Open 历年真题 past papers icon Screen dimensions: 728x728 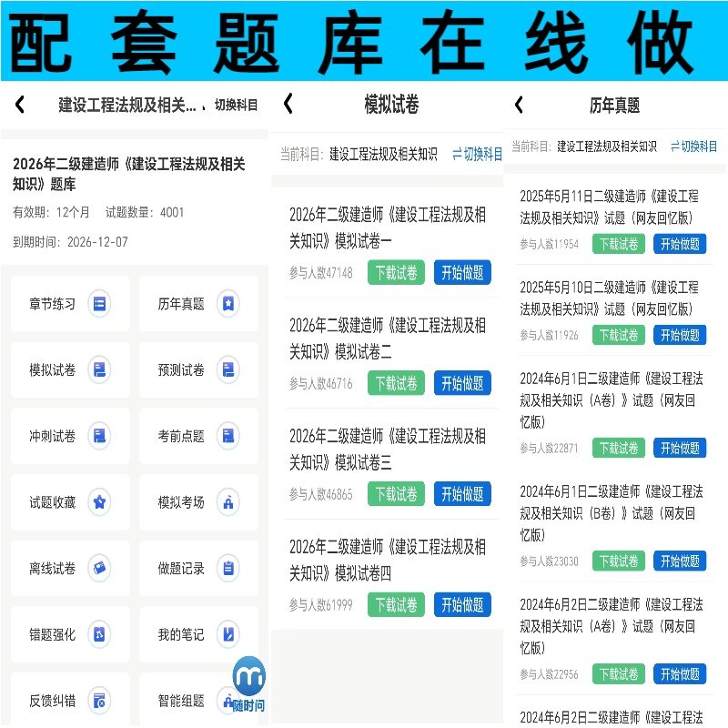pyautogui.click(x=228, y=304)
